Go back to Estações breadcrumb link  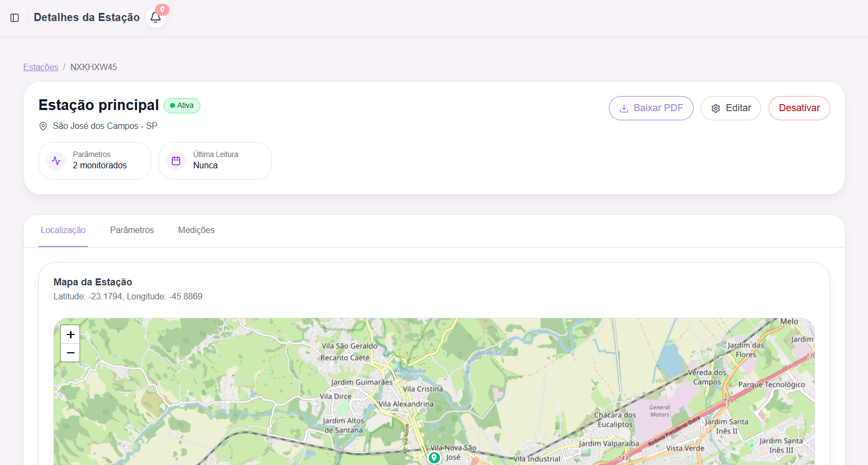(40, 67)
